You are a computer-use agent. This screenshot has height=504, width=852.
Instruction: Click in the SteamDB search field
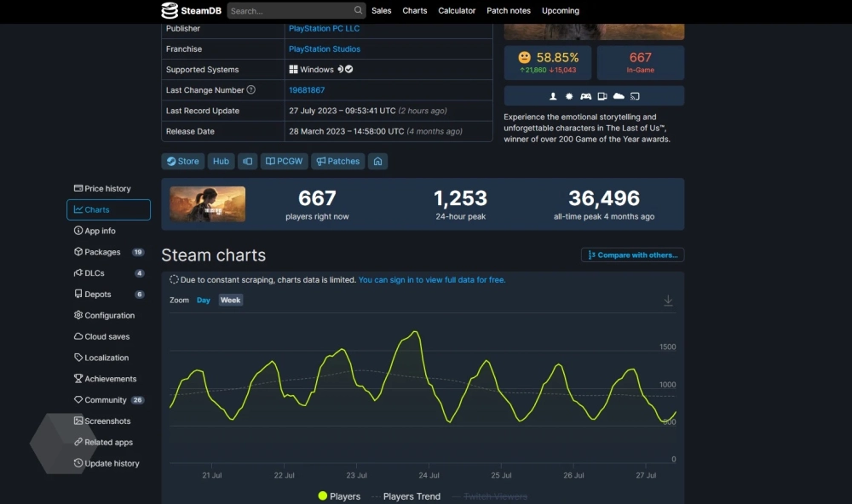coord(290,11)
